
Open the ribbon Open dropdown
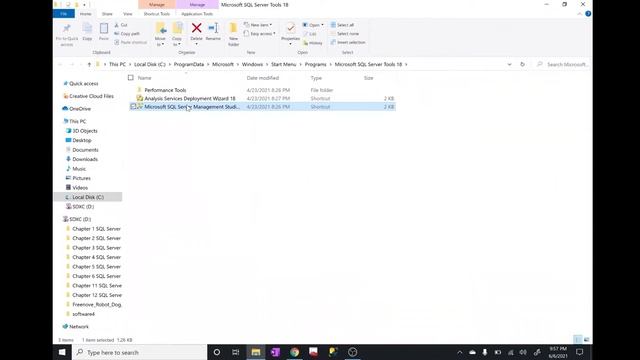(313, 25)
